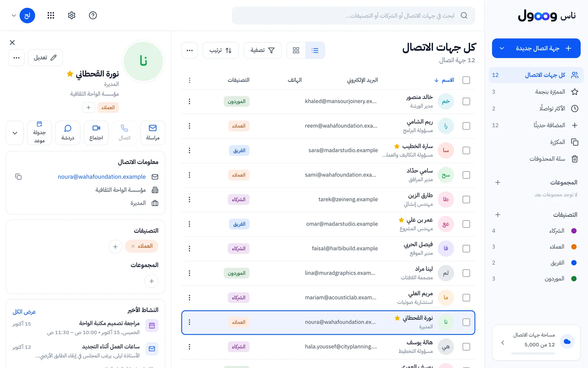Expand more contact actions chevron
This screenshot has width=588, height=368.
pos(15,133)
